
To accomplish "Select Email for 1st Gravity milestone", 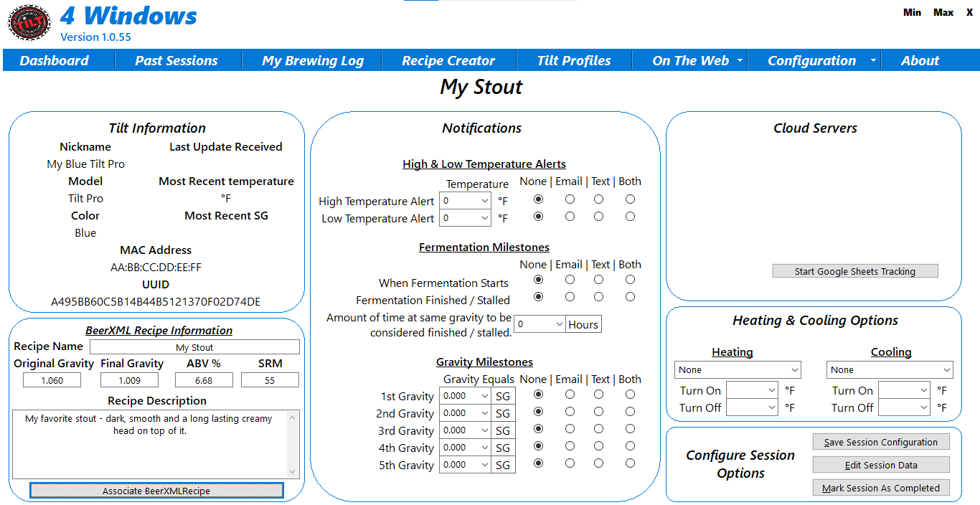I will click(570, 395).
